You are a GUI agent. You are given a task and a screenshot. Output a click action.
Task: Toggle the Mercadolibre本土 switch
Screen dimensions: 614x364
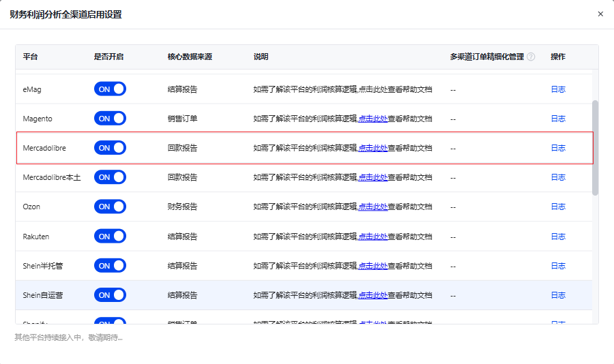tap(110, 177)
